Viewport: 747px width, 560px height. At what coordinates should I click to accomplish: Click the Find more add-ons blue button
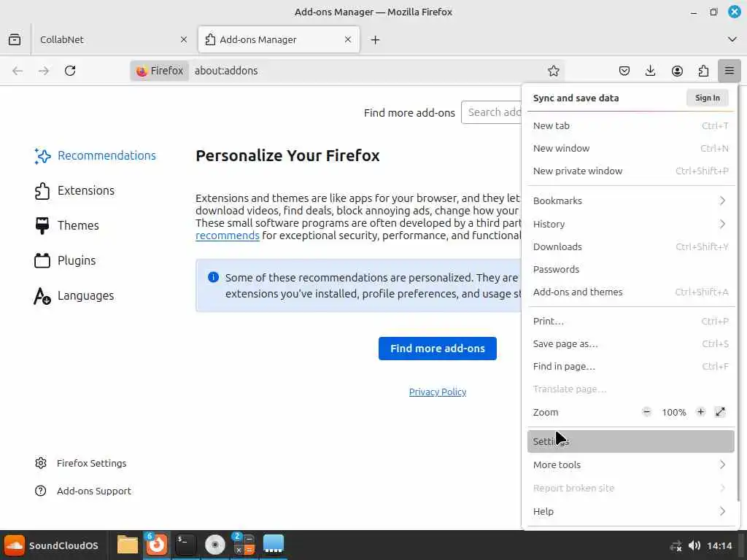click(x=438, y=349)
